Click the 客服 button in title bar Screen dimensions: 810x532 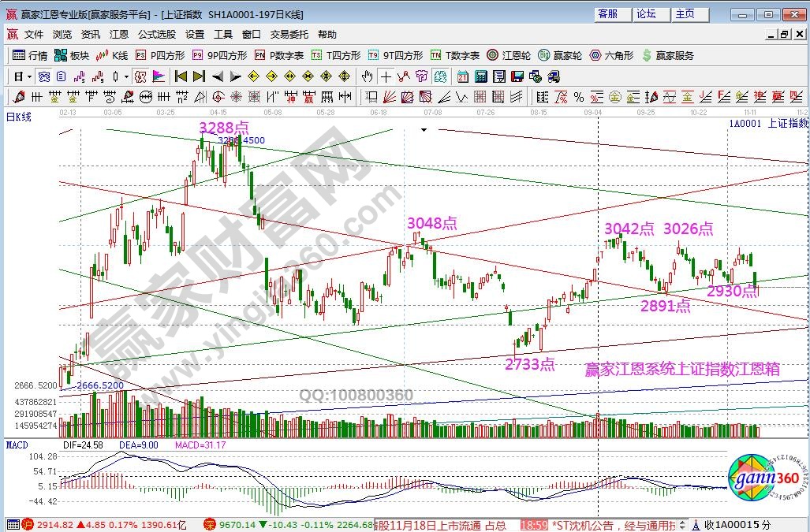pyautogui.click(x=607, y=14)
